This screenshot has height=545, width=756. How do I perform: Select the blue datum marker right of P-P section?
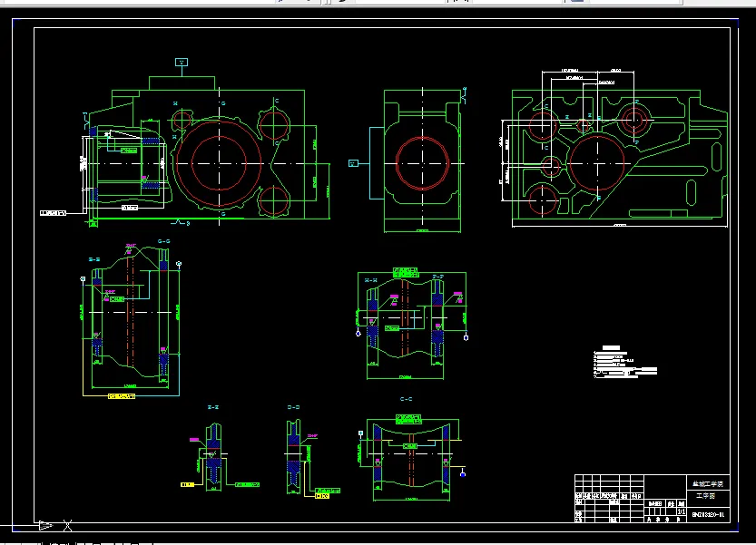tap(466, 338)
